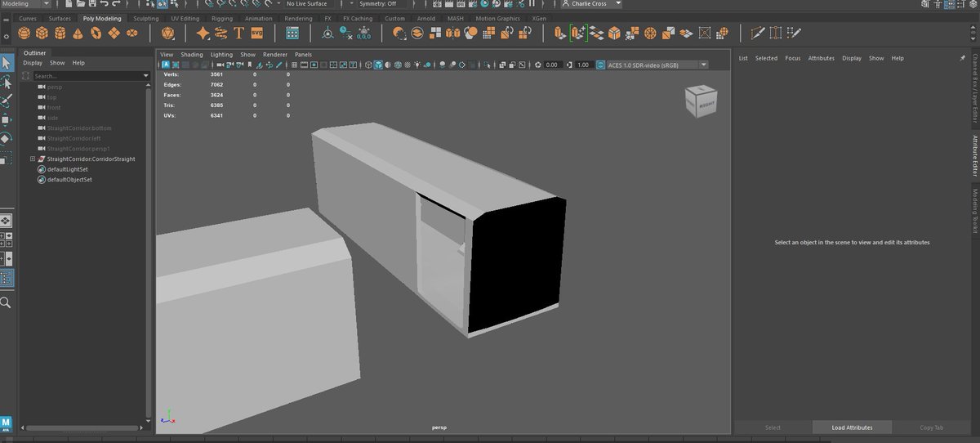980x443 pixels.
Task: Open the viewport Renderer menu
Action: 275,55
